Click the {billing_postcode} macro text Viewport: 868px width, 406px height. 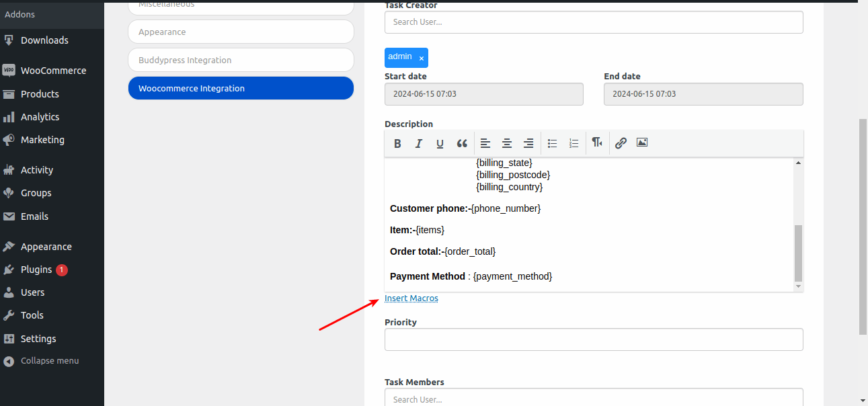pyautogui.click(x=513, y=175)
